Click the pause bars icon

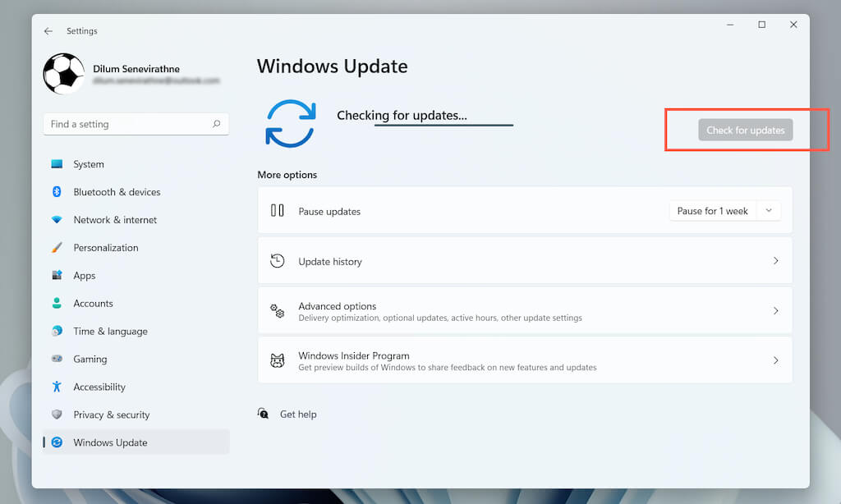(278, 210)
